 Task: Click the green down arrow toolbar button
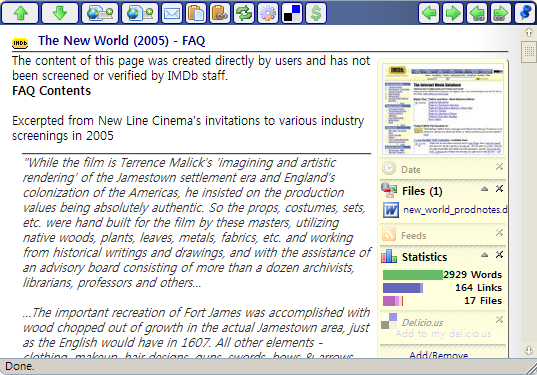click(x=60, y=13)
